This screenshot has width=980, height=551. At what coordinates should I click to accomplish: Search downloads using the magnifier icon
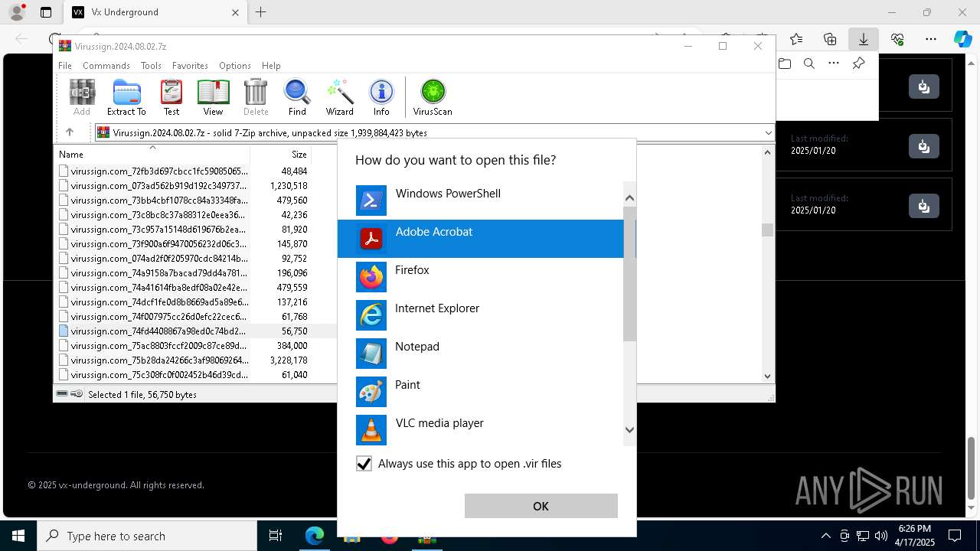pos(809,64)
